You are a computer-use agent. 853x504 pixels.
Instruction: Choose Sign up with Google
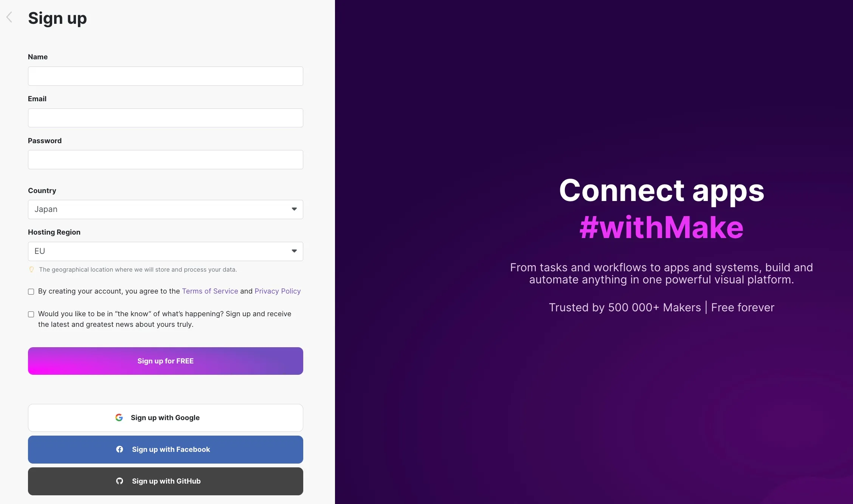(x=165, y=417)
